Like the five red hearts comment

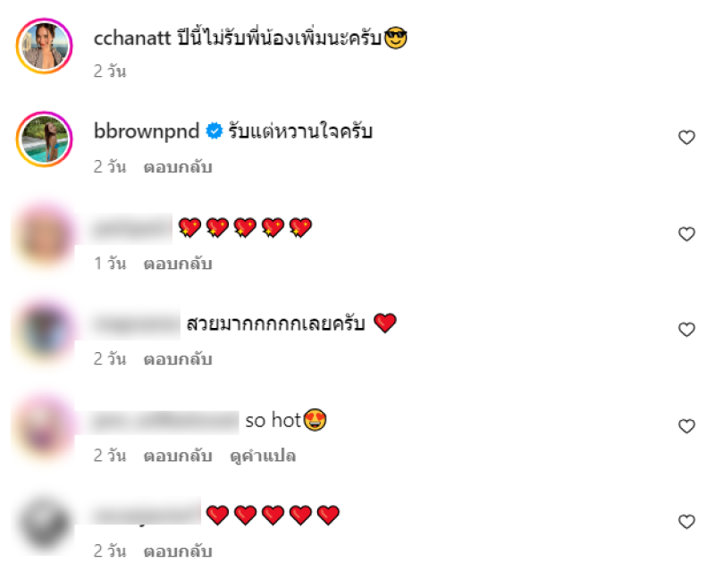686,522
